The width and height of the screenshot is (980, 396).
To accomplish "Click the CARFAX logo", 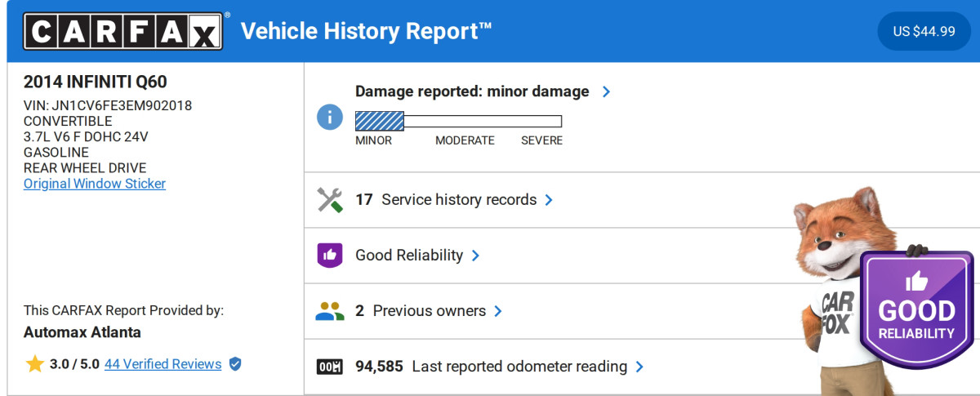I will (x=122, y=31).
